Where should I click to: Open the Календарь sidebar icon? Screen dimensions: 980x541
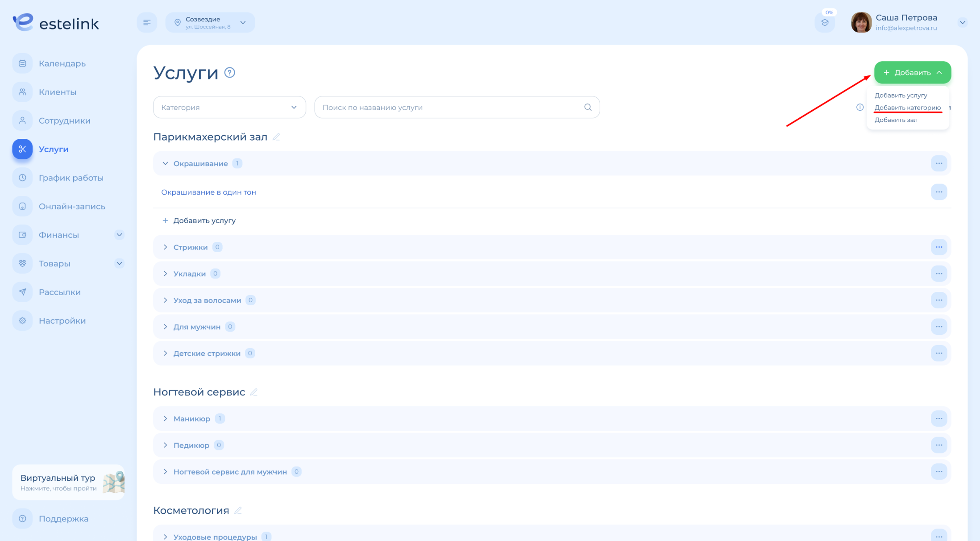coord(22,63)
